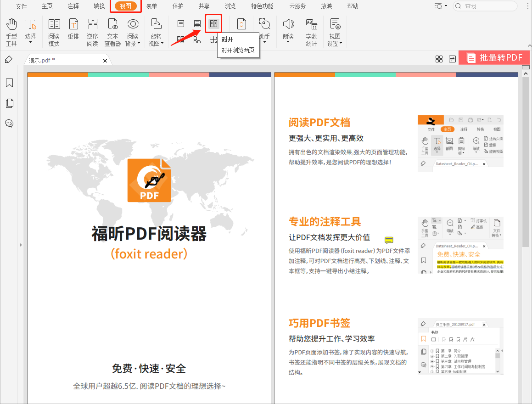Switch to the 特色功能 ribbon tab
This screenshot has height=404, width=532.
pos(262,6)
